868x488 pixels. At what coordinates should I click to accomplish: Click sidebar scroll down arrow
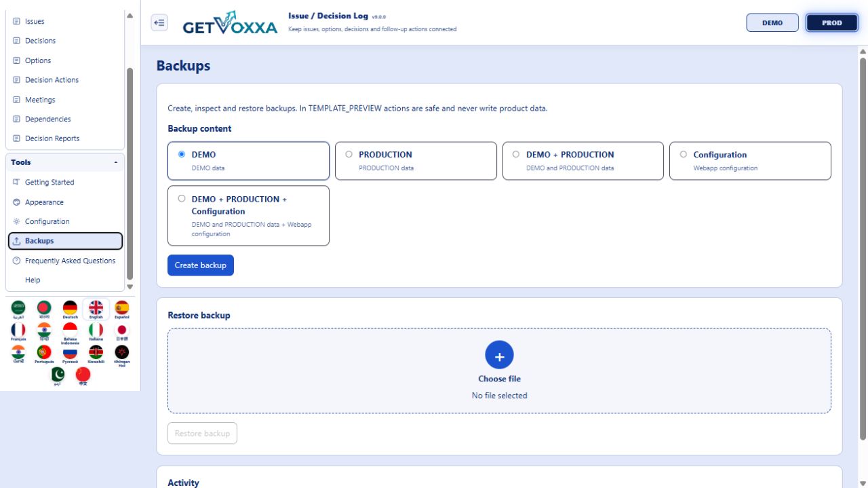(x=130, y=286)
